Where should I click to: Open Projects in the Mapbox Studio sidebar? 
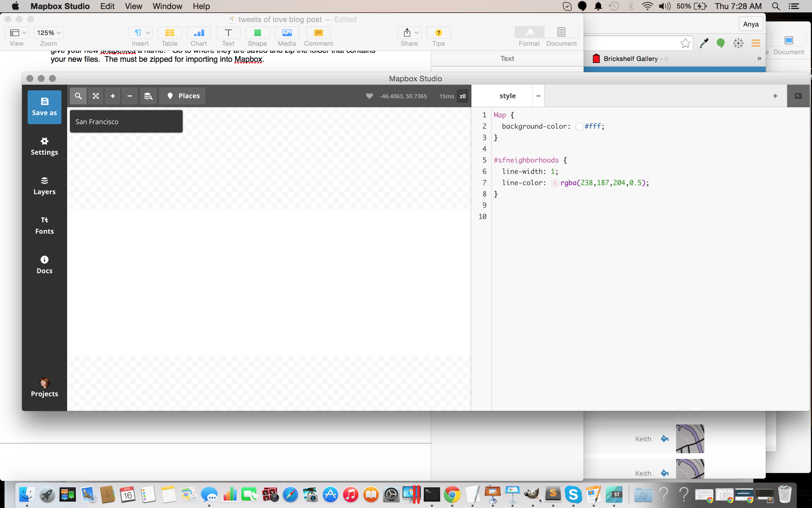[x=44, y=387]
